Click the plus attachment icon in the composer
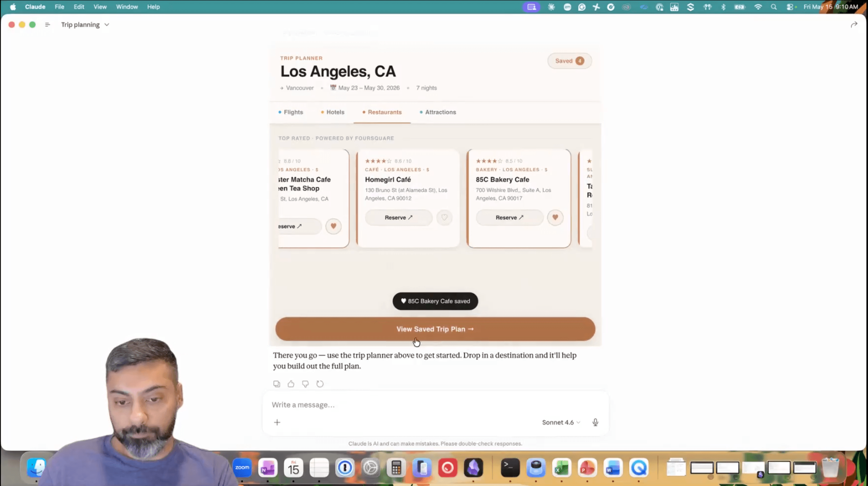868x486 pixels. coord(277,422)
